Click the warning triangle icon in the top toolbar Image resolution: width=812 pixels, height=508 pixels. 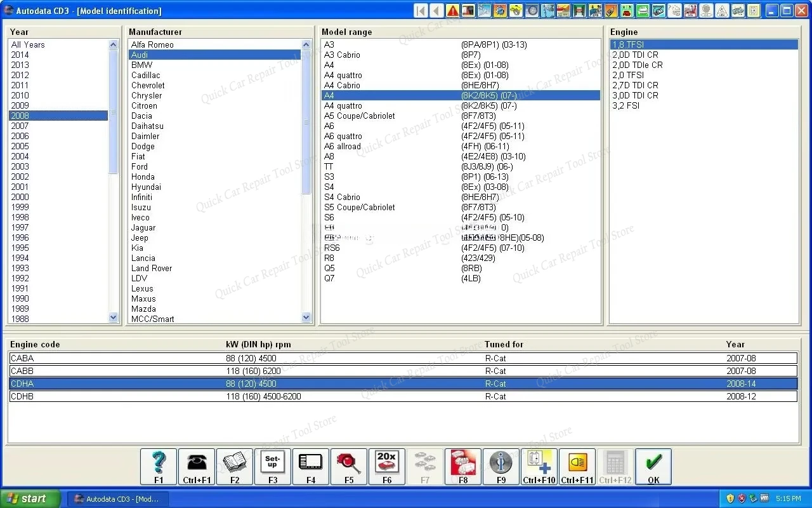tap(452, 10)
